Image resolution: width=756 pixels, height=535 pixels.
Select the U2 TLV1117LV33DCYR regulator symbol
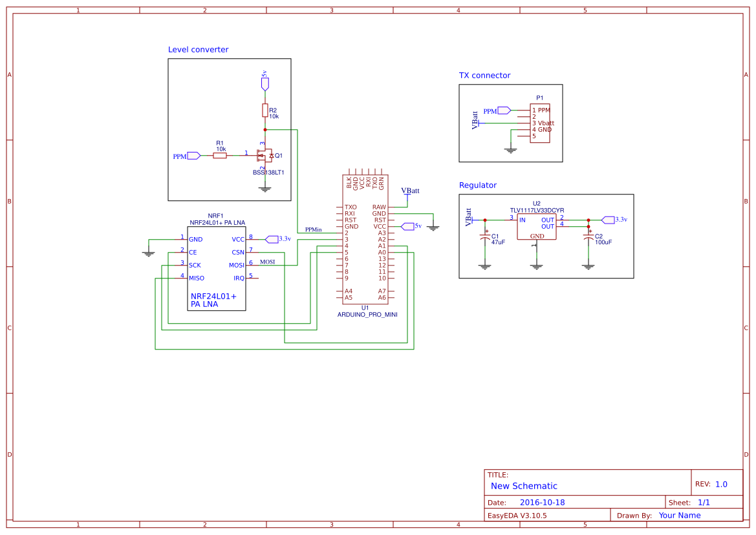pyautogui.click(x=537, y=225)
